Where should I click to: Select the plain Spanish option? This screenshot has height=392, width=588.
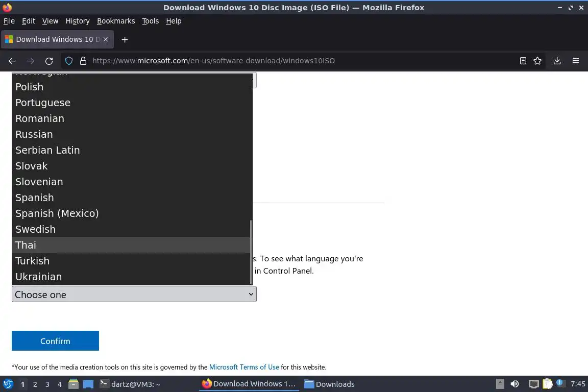pos(132,198)
